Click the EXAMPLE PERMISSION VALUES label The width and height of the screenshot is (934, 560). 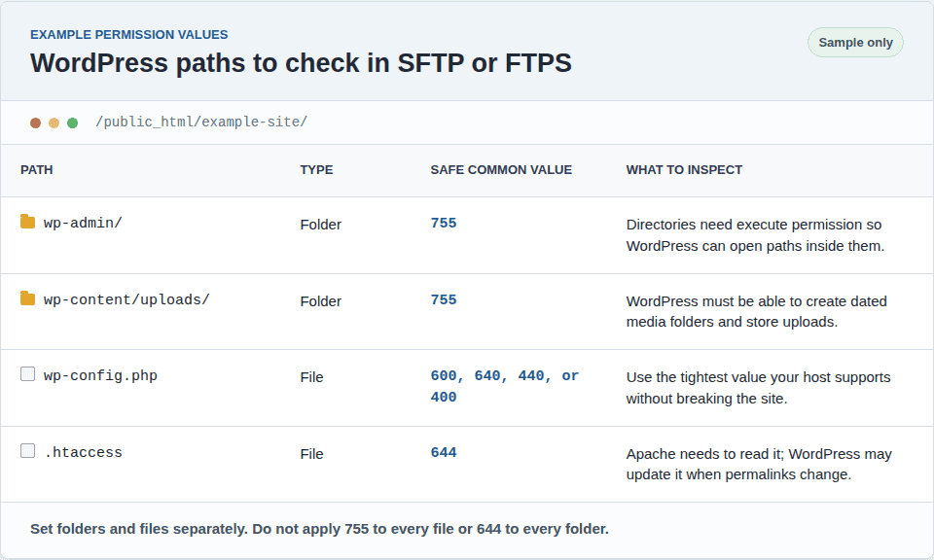[x=128, y=35]
